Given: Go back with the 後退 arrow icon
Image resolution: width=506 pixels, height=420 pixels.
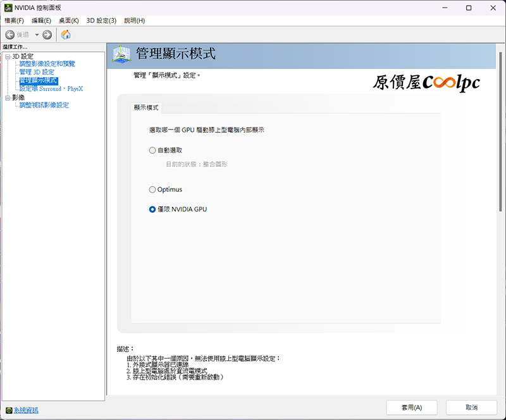Looking at the screenshot, I should click(x=10, y=35).
